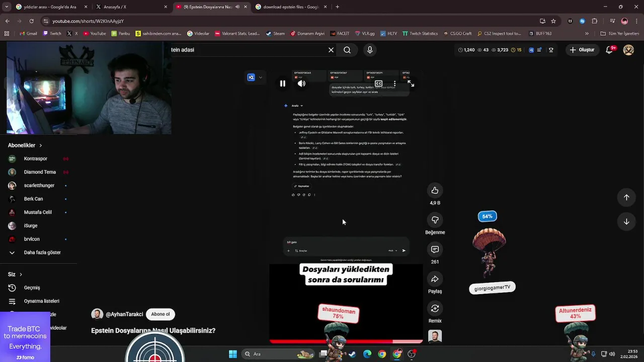Image resolution: width=644 pixels, height=362 pixels.
Task: Expand the Siz section chevron
Action: click(21, 275)
